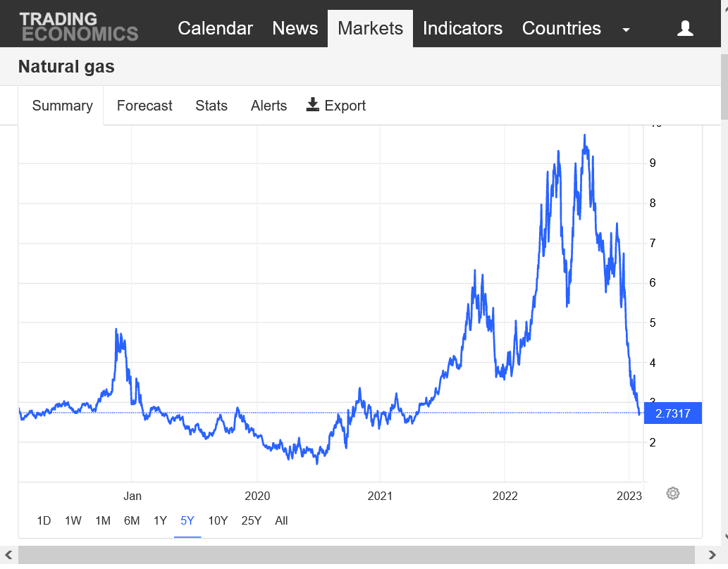This screenshot has height=569, width=728.
Task: Select the 1D time range
Action: point(44,520)
